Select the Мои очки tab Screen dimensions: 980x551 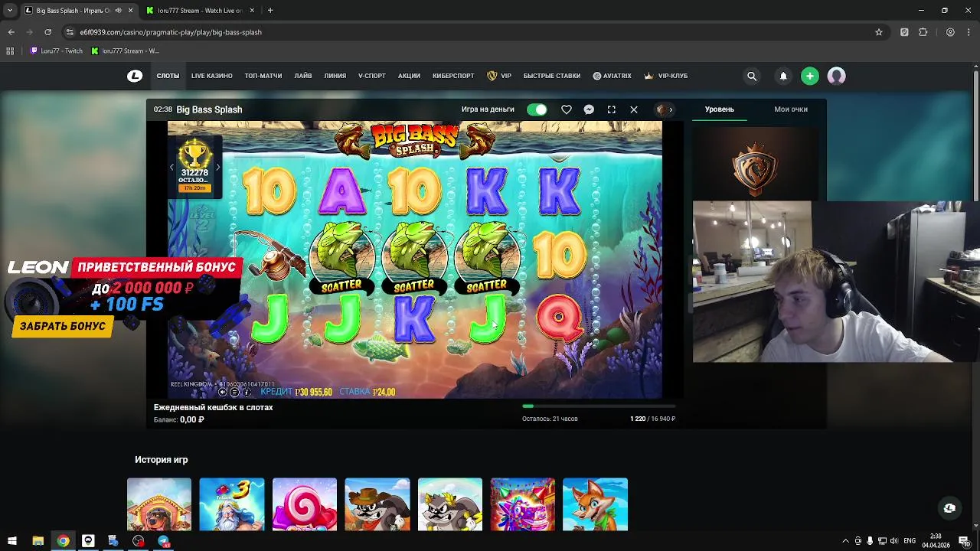tap(791, 109)
